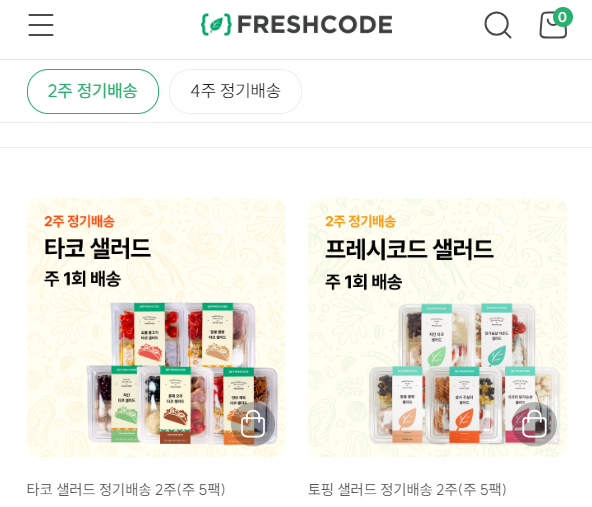Screen dimensions: 592x507
Task: Add taco salad to cart via bag icon
Action: point(253,423)
